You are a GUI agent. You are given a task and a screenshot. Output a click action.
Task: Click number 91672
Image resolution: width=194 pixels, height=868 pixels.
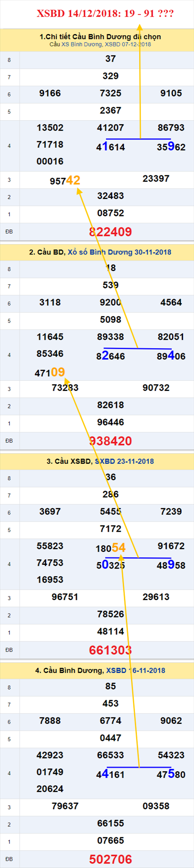pyautogui.click(x=171, y=546)
